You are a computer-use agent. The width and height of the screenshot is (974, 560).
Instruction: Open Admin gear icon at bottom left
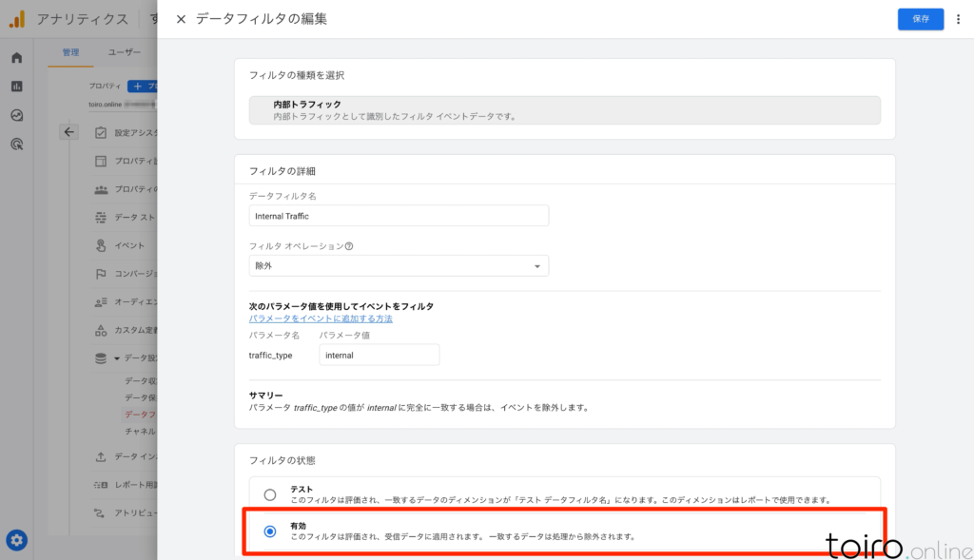[16, 540]
